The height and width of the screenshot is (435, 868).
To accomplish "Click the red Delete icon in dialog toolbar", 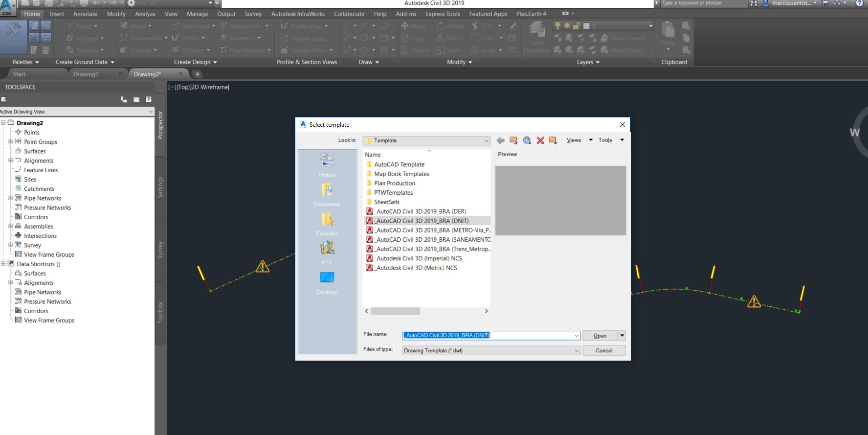I will point(540,140).
